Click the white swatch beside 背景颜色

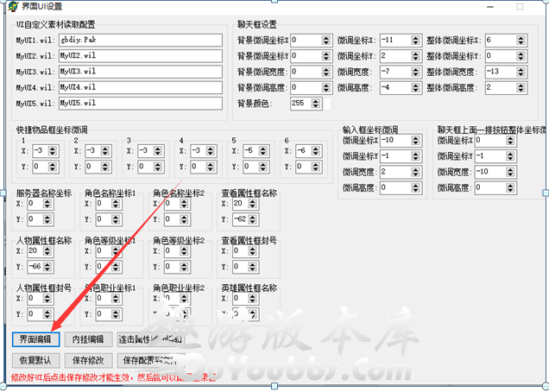click(x=326, y=104)
